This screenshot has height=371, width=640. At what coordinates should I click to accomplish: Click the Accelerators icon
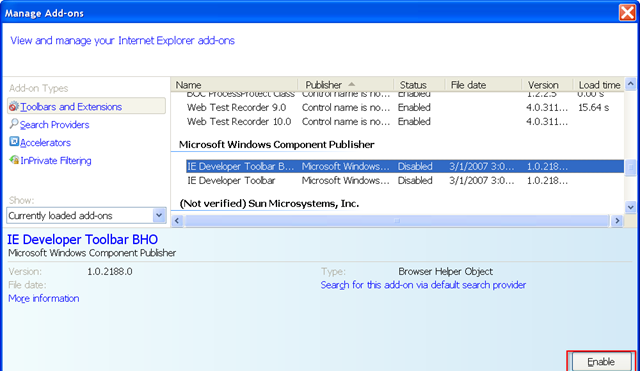click(x=14, y=142)
